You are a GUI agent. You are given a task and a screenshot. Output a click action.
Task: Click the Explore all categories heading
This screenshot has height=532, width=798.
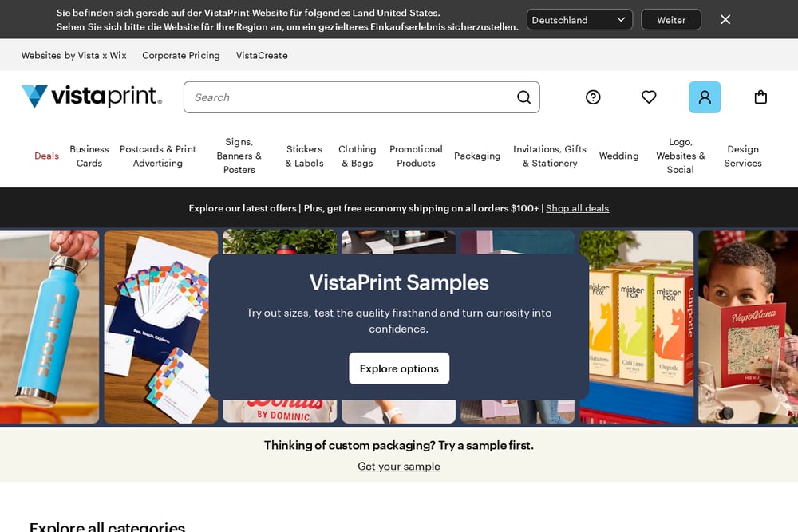108,526
